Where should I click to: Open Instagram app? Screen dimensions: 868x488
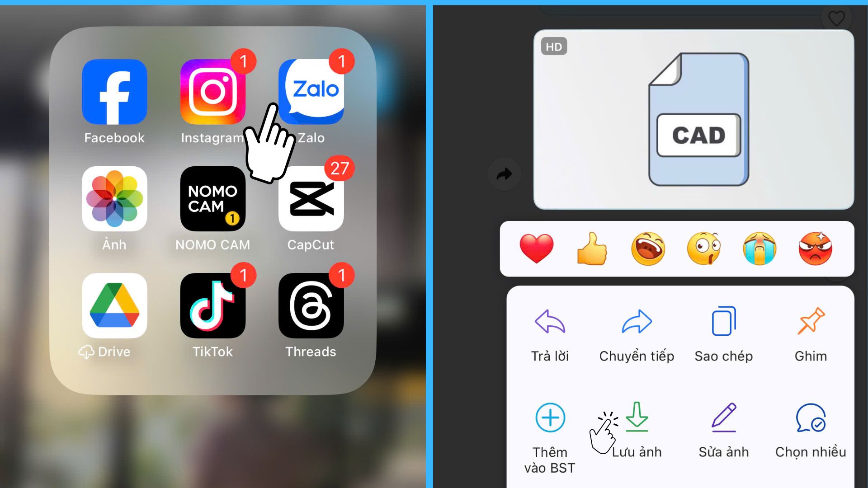click(x=212, y=93)
